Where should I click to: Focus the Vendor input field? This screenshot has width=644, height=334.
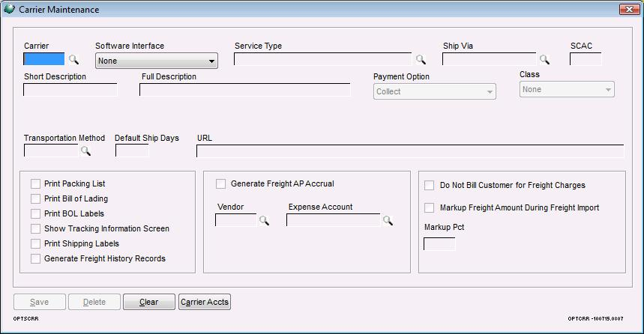236,220
